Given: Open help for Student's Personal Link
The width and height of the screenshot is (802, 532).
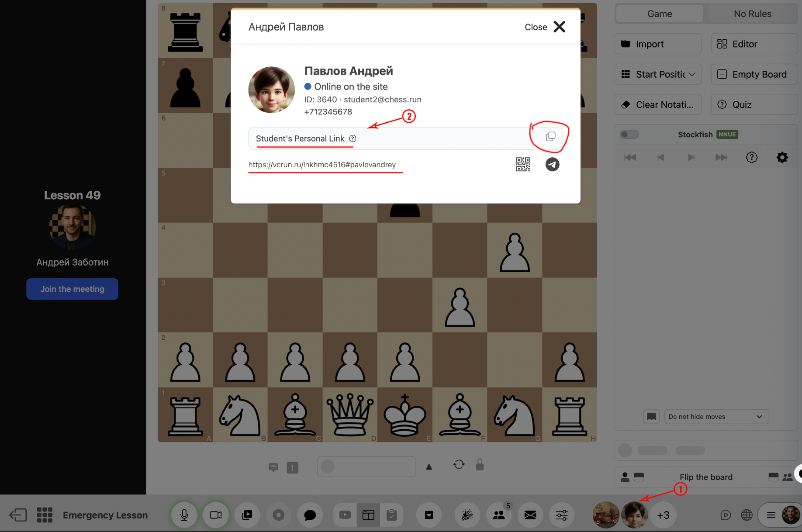Looking at the screenshot, I should [353, 138].
